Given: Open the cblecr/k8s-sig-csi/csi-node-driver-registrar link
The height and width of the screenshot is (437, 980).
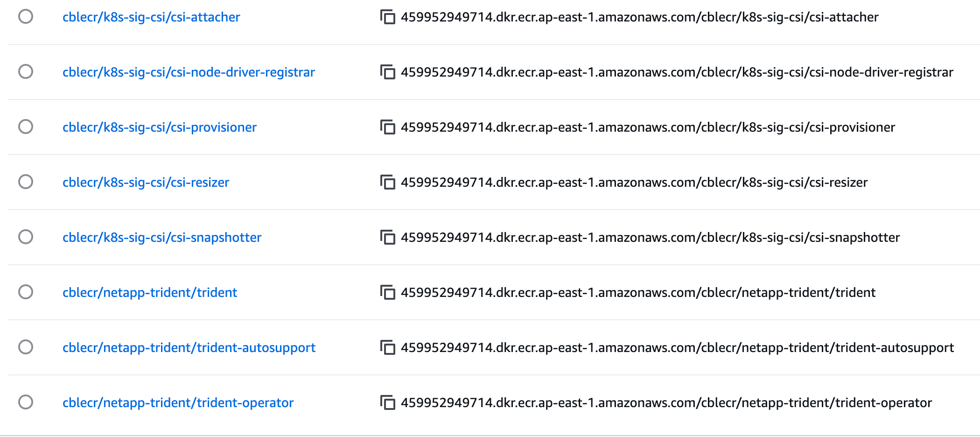Looking at the screenshot, I should 189,72.
